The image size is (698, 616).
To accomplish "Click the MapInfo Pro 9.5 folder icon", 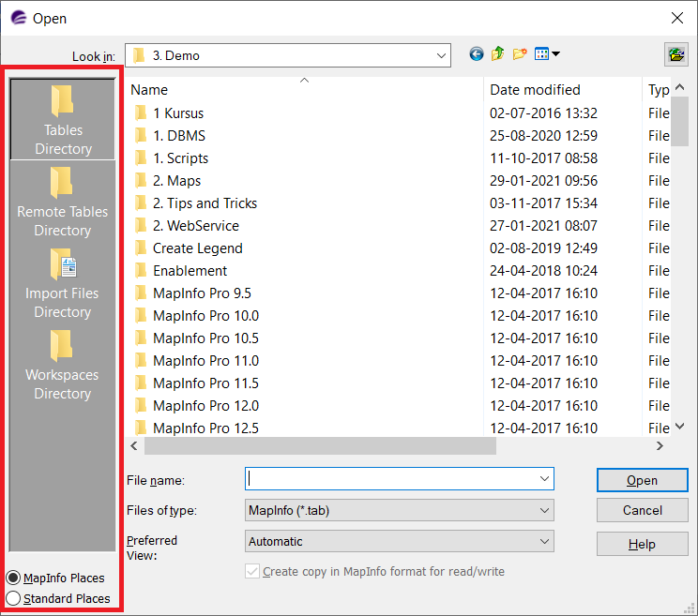I will click(x=141, y=293).
